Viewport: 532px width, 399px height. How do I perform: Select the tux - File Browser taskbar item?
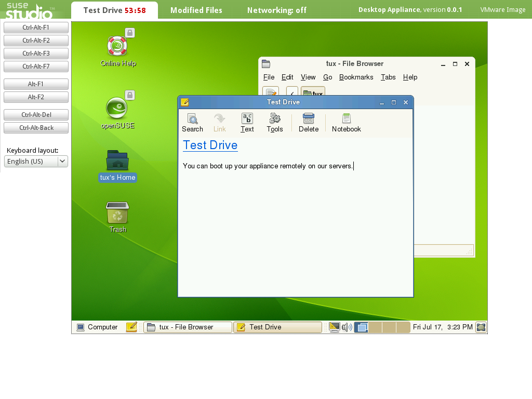click(188, 327)
